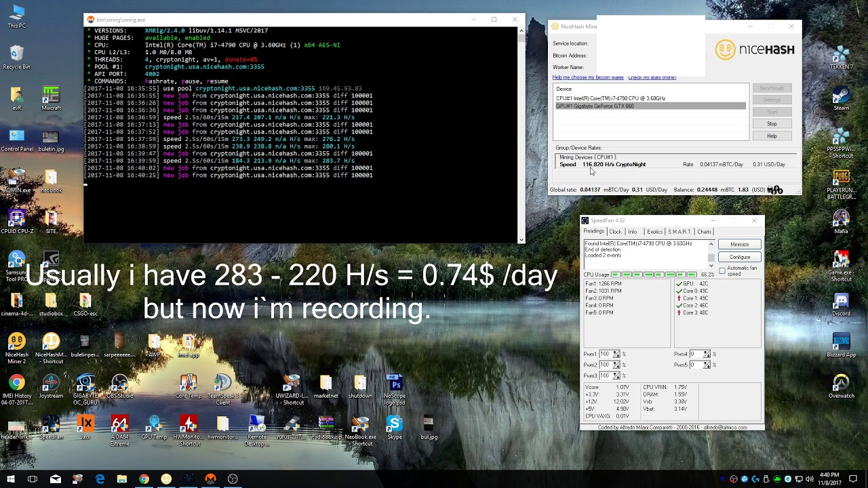Click the Pwm1 value field in SpeedFan

[x=606, y=354]
